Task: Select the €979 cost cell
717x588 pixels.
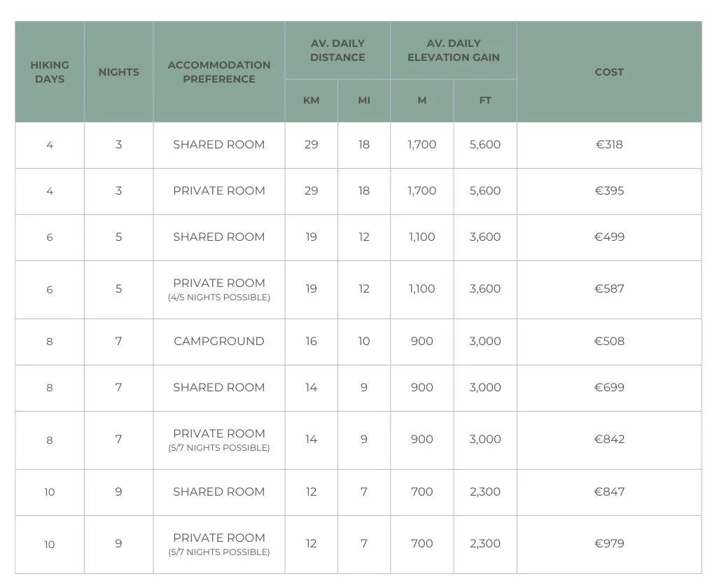Action: [x=609, y=544]
